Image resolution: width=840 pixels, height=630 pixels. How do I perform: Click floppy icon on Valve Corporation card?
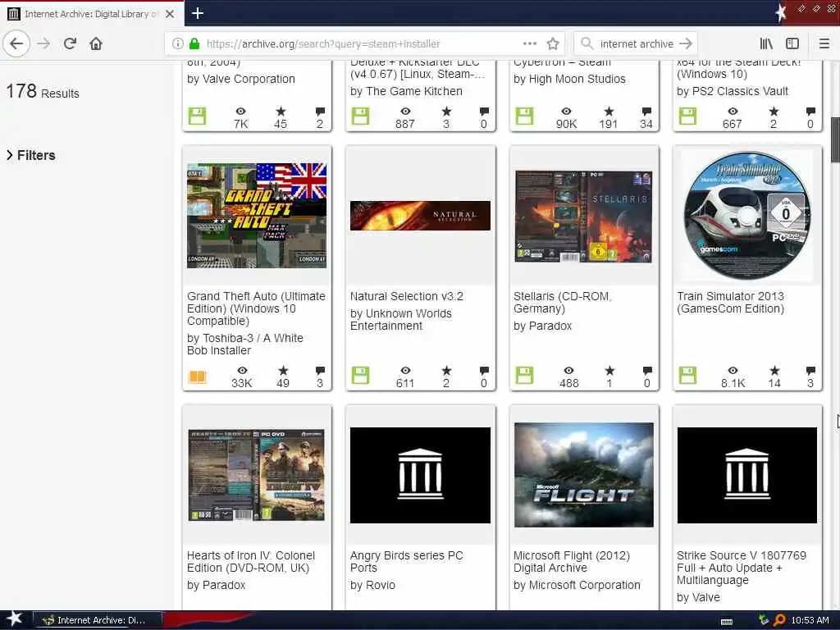197,116
